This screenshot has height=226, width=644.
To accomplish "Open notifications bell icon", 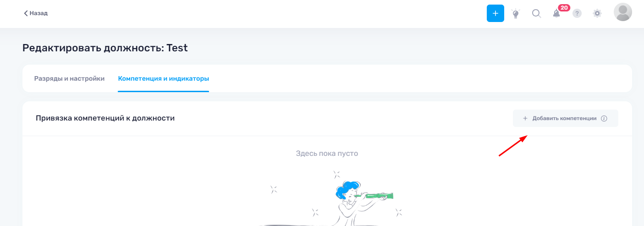I will pyautogui.click(x=556, y=14).
